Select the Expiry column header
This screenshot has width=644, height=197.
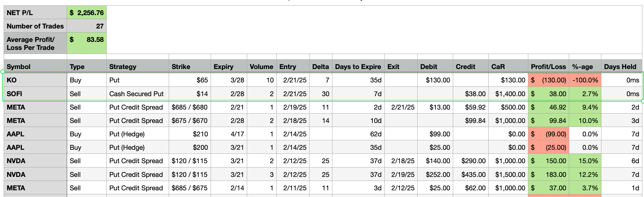[x=229, y=66]
